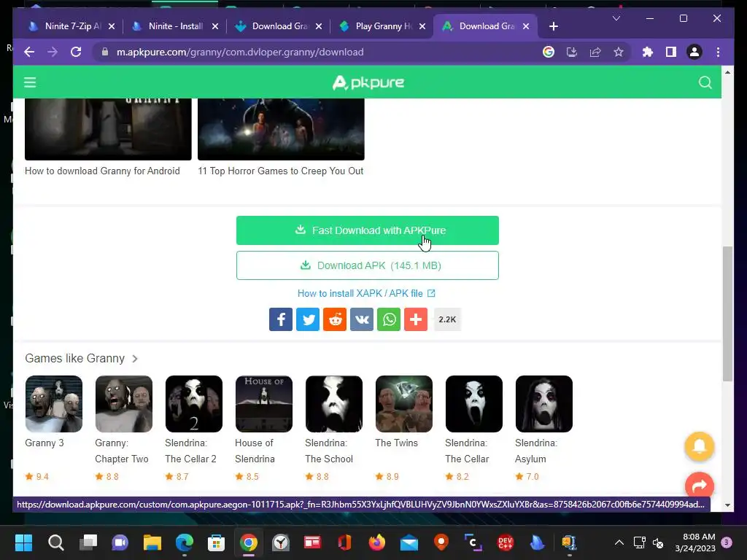
Task: Open How to install XAPK / APK file link
Action: 366,293
